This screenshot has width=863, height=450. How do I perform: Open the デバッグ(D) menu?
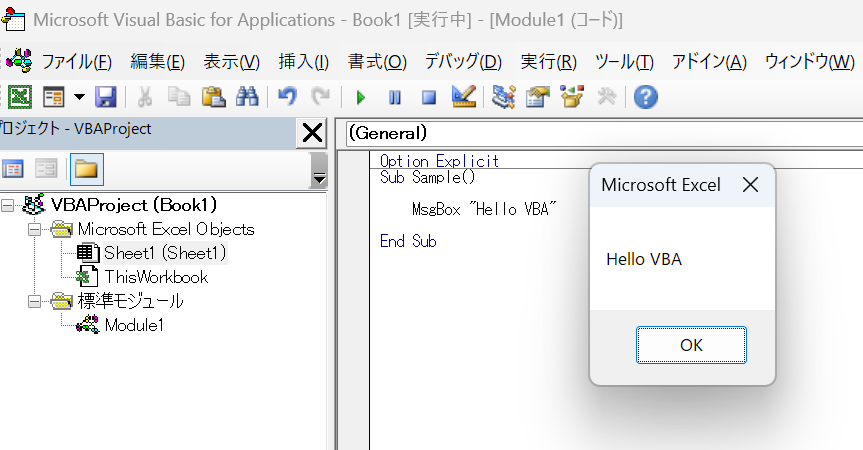(x=463, y=62)
